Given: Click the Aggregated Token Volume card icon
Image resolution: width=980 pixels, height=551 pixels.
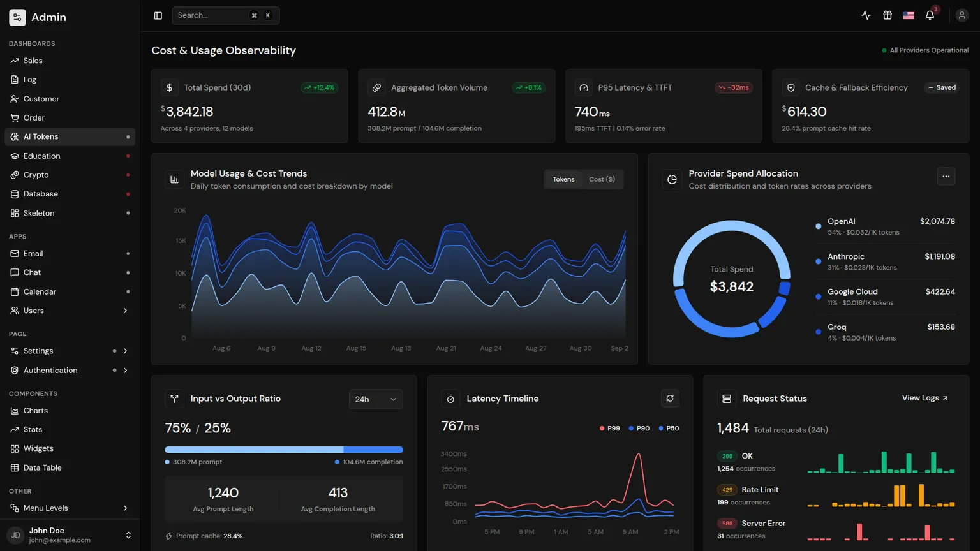Looking at the screenshot, I should coord(376,87).
